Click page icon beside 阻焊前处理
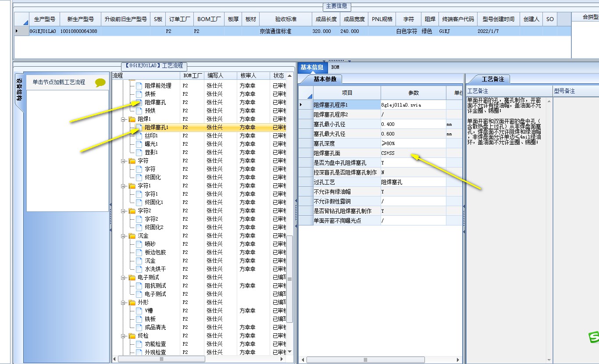 (139, 86)
